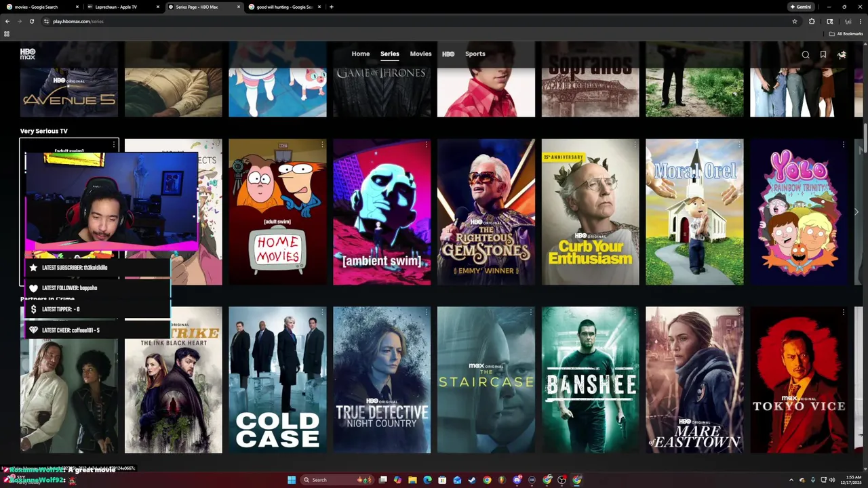Viewport: 868px width, 488px height.
Task: Open the Chrome apps grid shortcut
Action: 7,34
